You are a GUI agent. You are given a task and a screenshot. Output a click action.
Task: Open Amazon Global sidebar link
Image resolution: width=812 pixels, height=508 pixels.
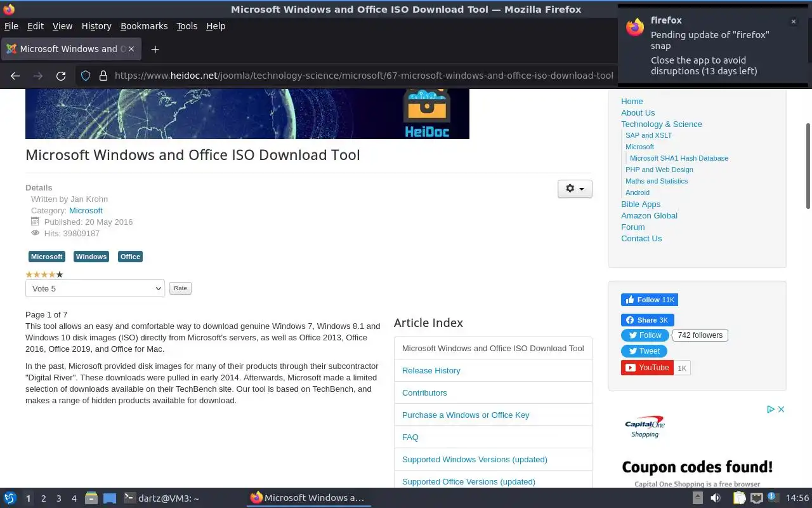click(649, 215)
